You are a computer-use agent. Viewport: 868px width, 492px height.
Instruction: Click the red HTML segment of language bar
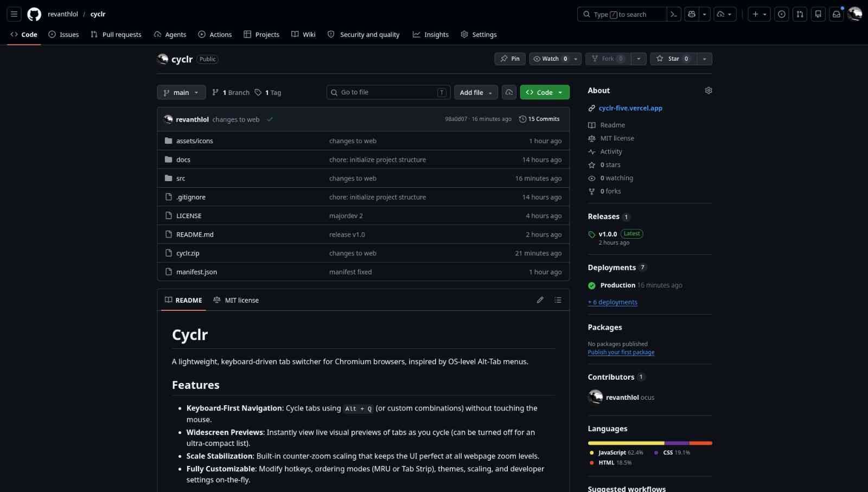(701, 443)
